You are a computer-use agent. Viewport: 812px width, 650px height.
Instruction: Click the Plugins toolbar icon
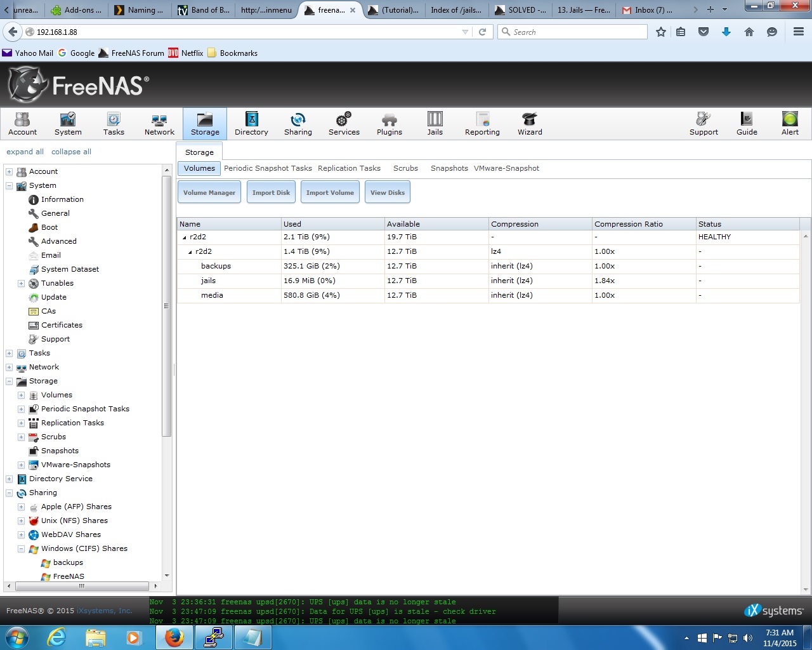390,123
